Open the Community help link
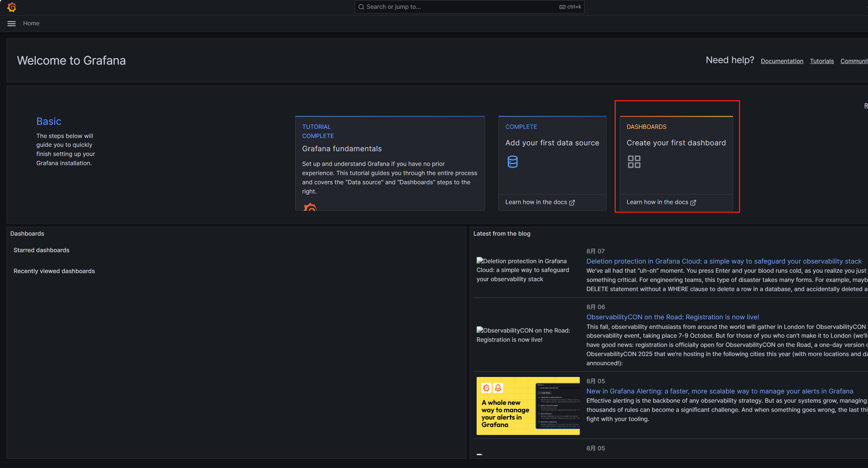 [854, 61]
